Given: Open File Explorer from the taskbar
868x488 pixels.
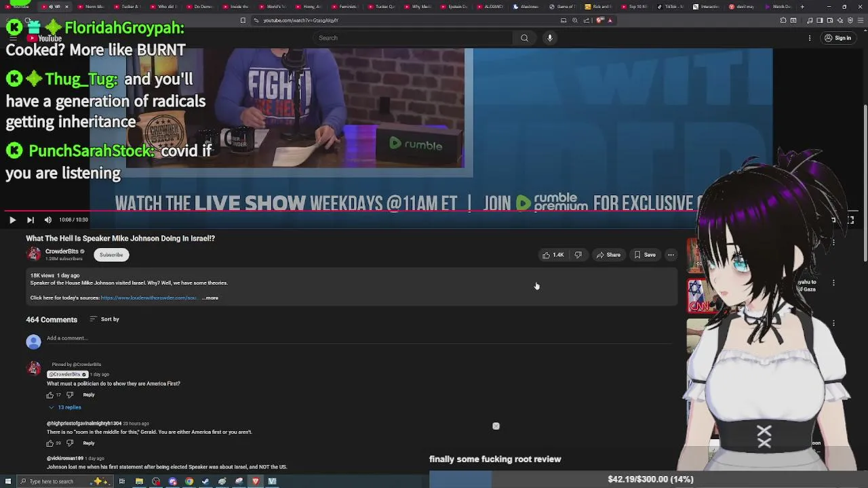Looking at the screenshot, I should 139,481.
